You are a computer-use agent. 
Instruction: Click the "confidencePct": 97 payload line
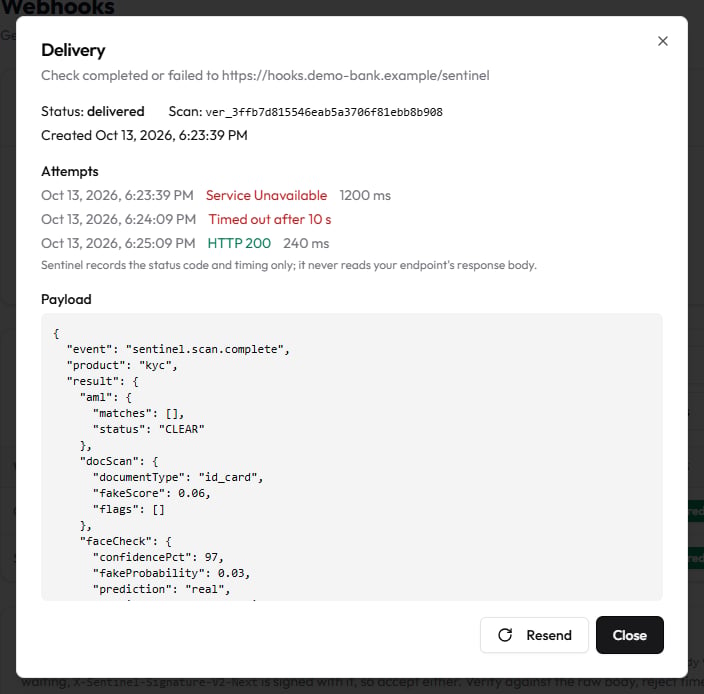(158, 558)
